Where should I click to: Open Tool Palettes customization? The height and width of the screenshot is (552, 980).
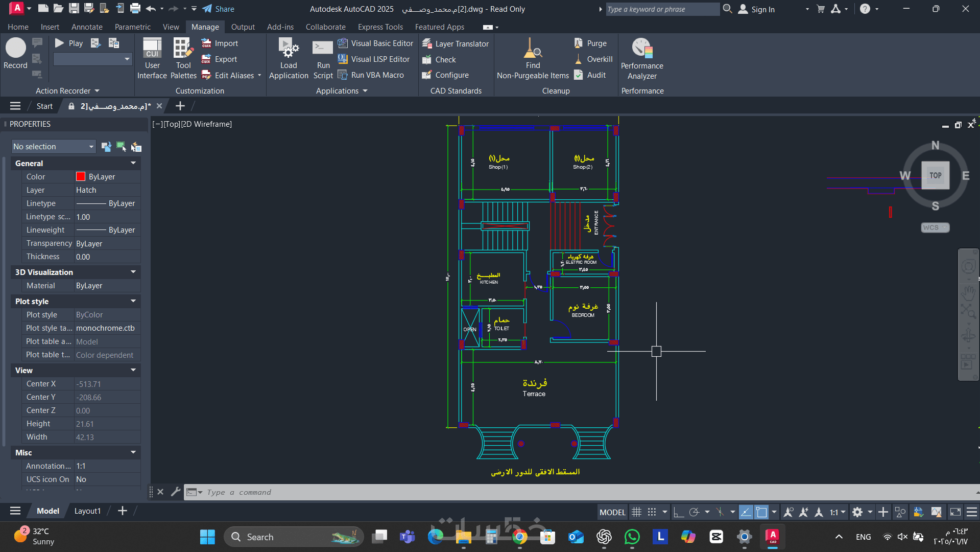pyautogui.click(x=183, y=58)
